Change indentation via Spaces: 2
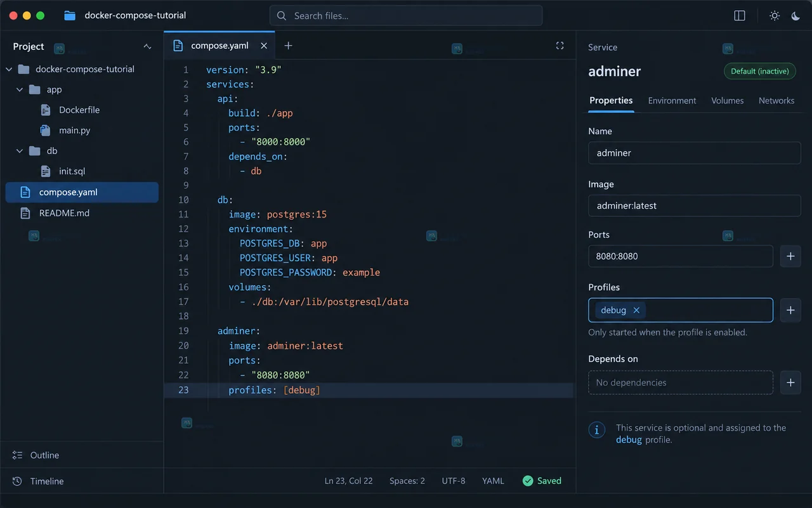 point(407,481)
